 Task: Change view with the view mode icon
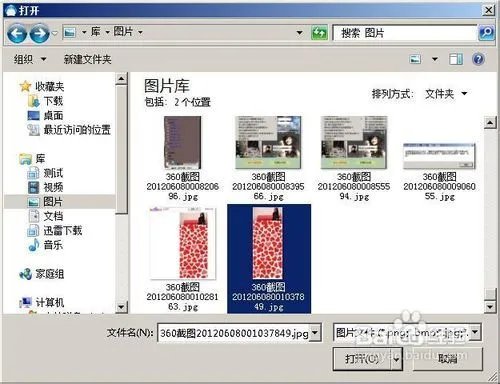[415, 59]
